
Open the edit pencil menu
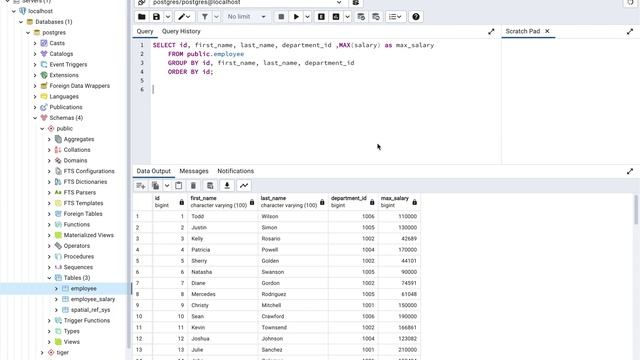184,17
